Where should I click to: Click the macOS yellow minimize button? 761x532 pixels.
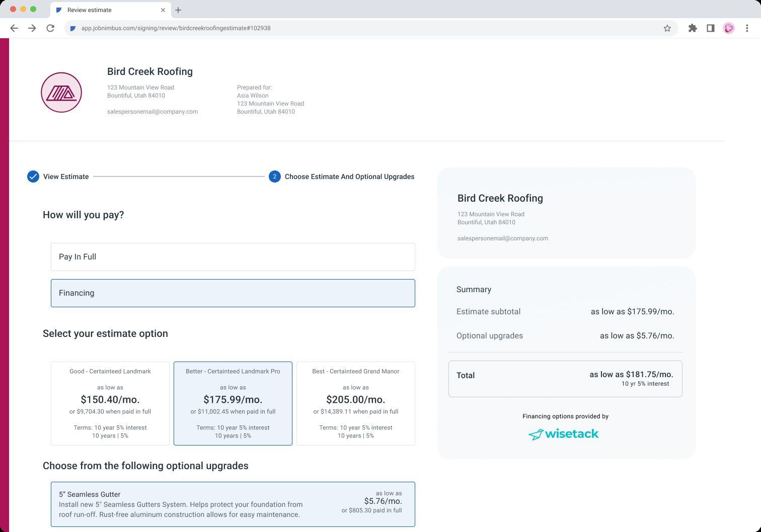(x=23, y=9)
